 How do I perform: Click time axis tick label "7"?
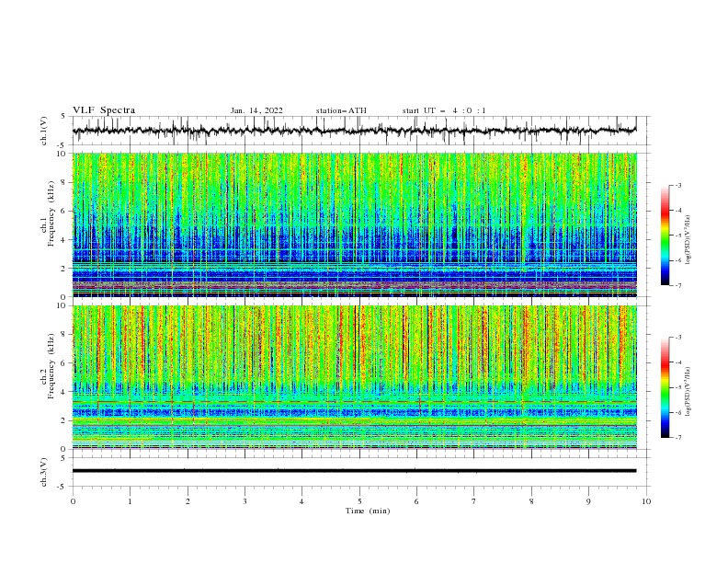(x=474, y=501)
